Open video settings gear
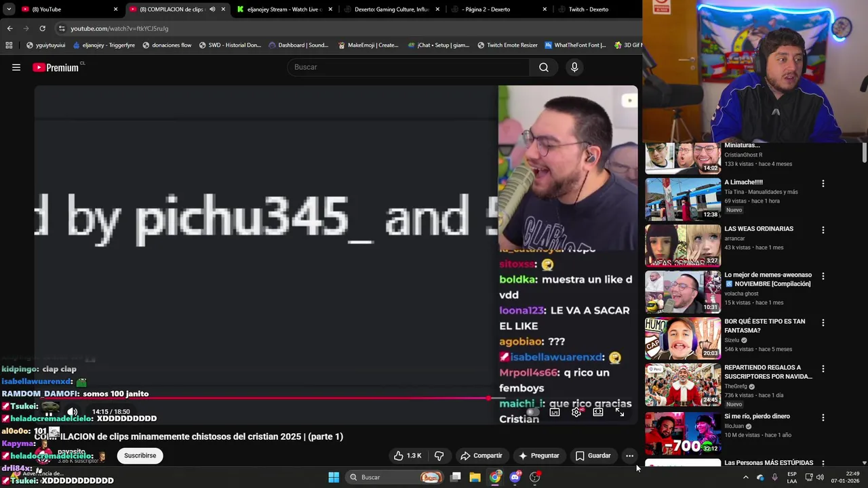This screenshot has width=868, height=488. [x=576, y=412]
